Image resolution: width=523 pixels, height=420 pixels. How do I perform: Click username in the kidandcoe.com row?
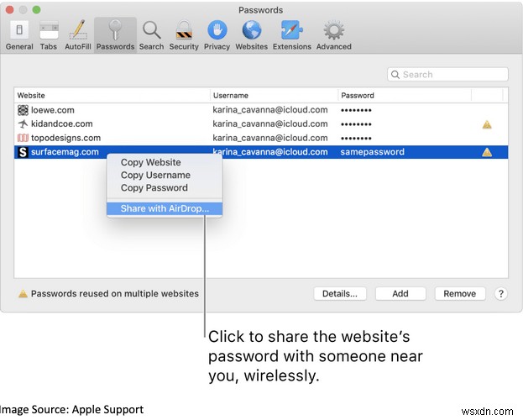(270, 123)
